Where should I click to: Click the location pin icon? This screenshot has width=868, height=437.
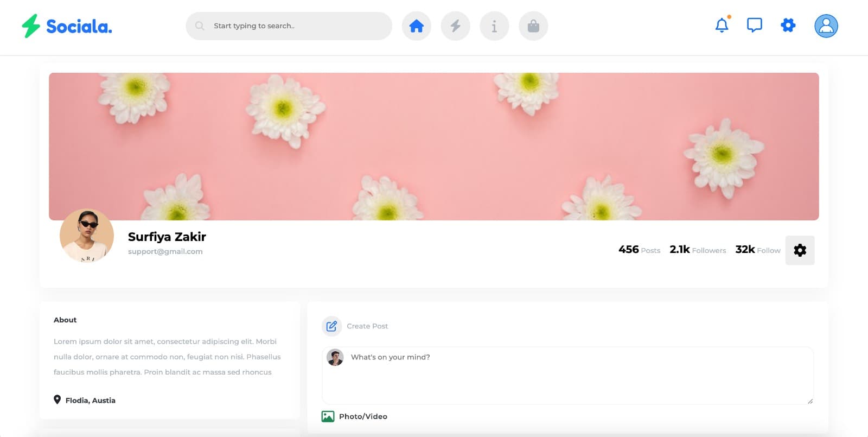click(57, 400)
